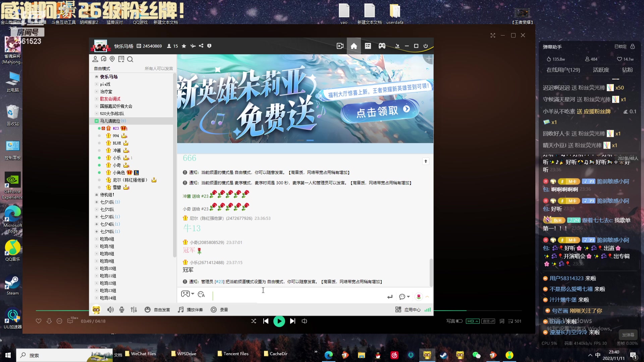
Task: Expand the HQ quality dropdown
Action: pos(476,321)
